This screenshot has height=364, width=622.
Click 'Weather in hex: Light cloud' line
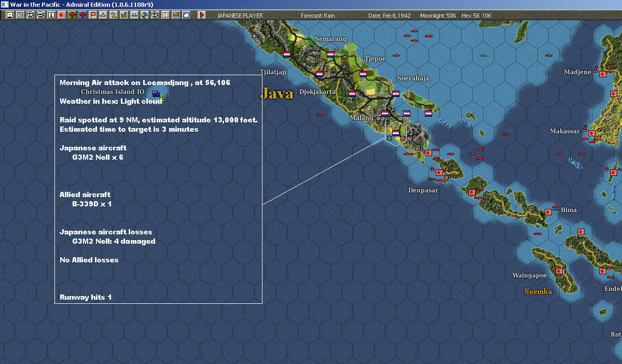tap(110, 101)
